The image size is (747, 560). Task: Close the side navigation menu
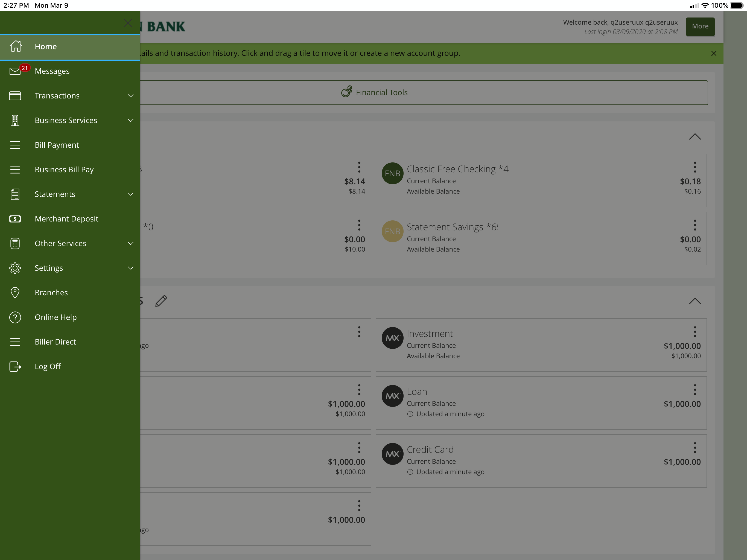(128, 23)
